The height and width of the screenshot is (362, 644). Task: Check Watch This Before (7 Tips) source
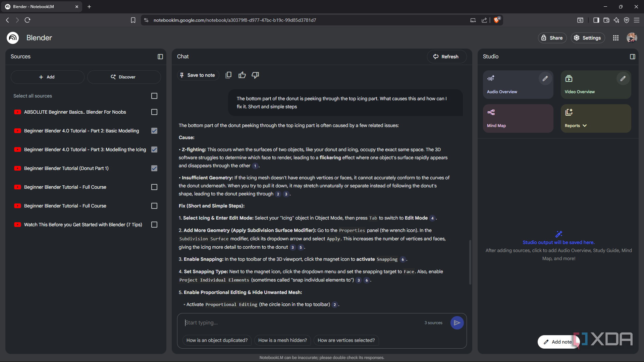click(x=154, y=225)
